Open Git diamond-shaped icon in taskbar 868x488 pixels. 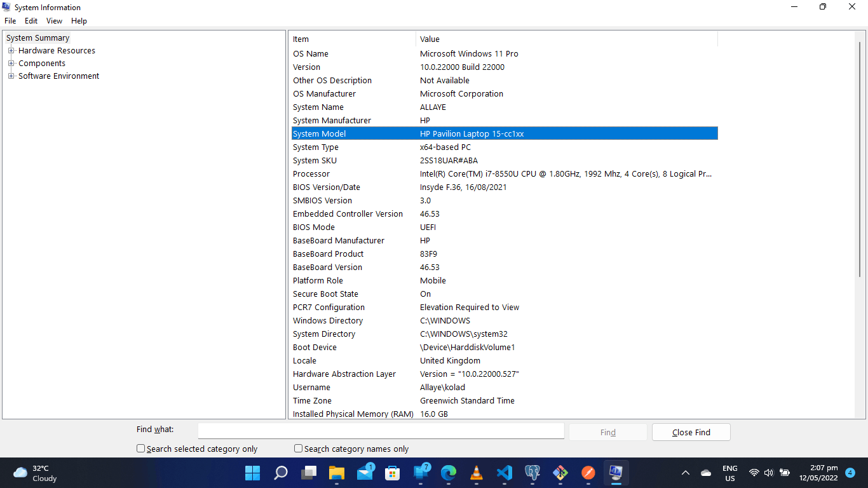560,473
